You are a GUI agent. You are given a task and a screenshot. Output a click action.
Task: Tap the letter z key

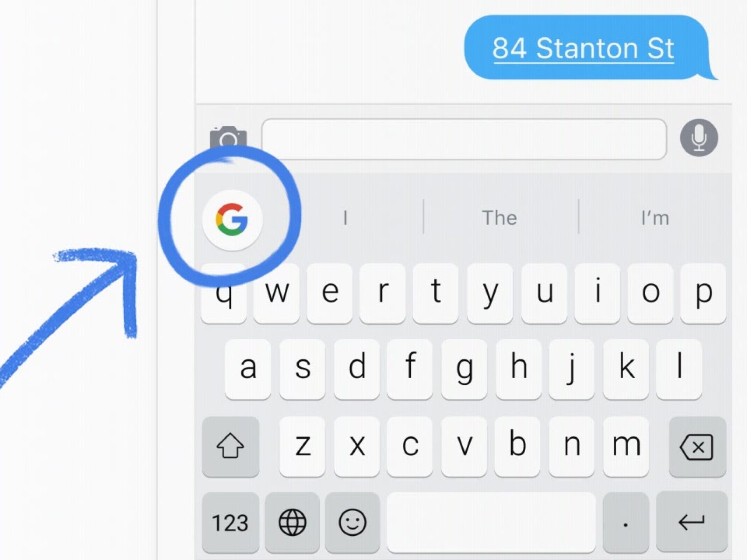point(303,447)
